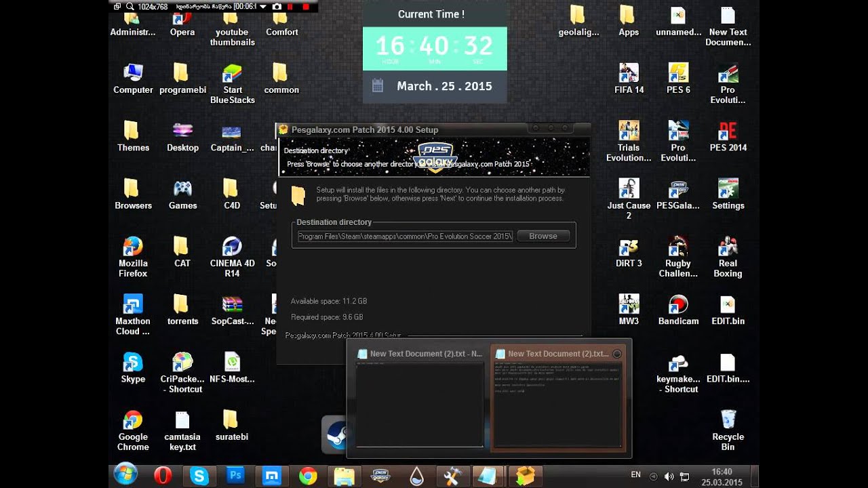Launch PES 6 from the desktop
The height and width of the screenshot is (488, 868).
coord(678,79)
